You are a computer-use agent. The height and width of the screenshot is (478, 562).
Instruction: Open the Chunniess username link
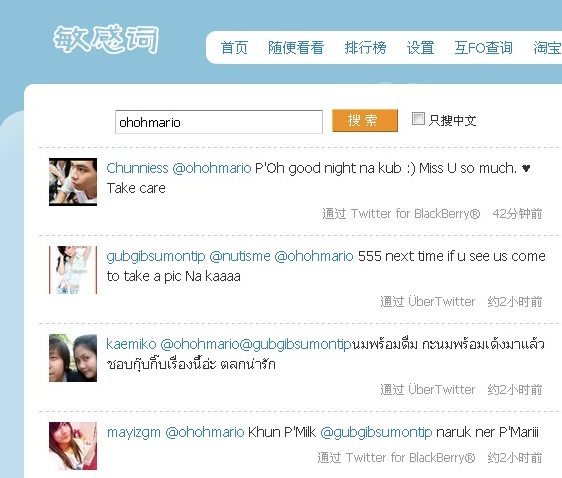[x=137, y=168]
